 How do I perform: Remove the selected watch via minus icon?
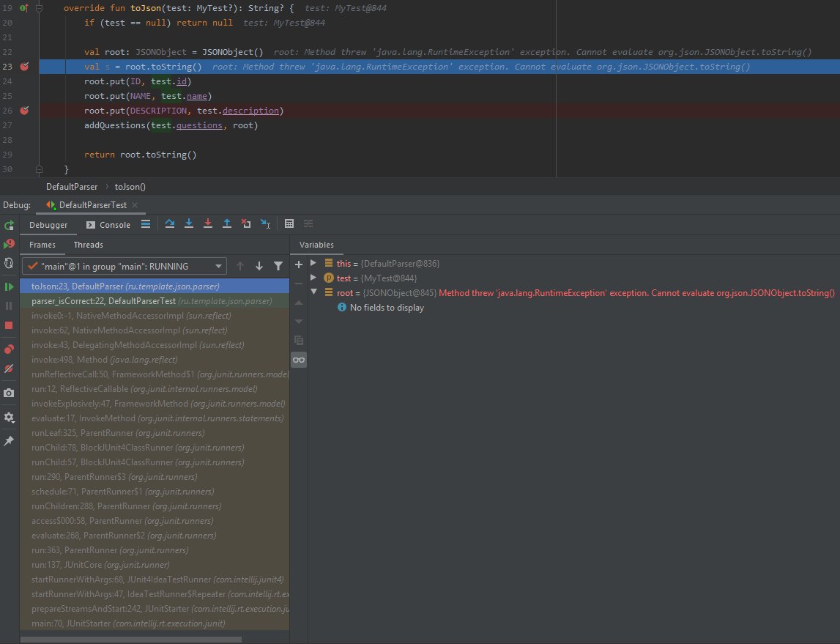(x=299, y=284)
